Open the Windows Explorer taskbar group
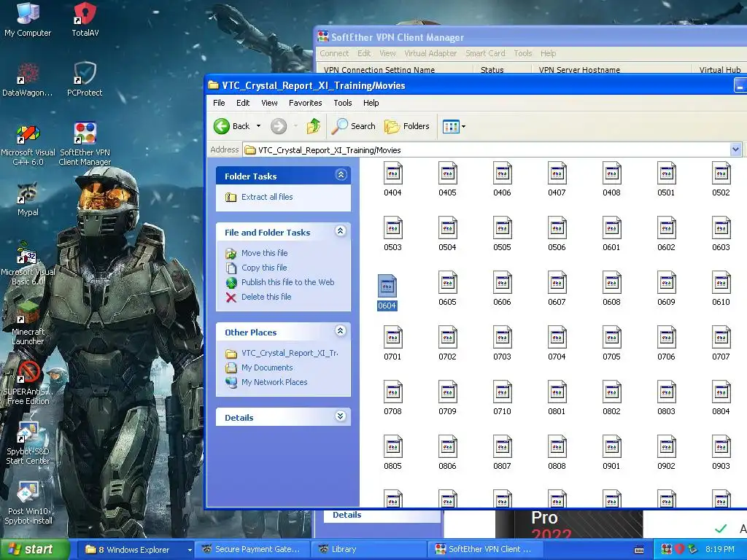The width and height of the screenshot is (747, 560). click(x=135, y=550)
